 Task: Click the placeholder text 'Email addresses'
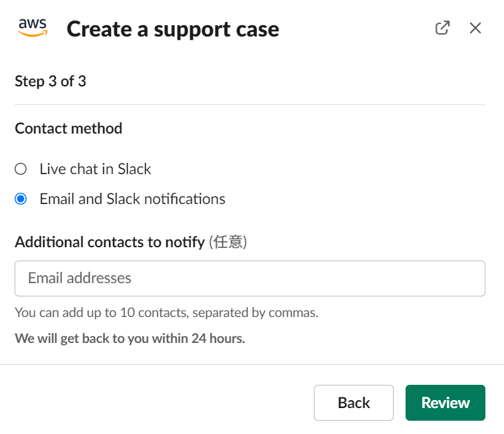[80, 278]
